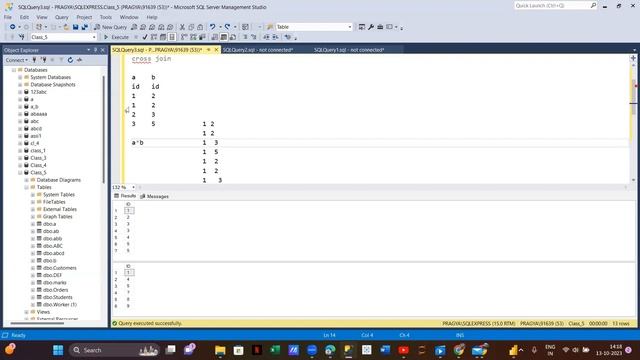Viewport: 640px width, 360px height.
Task: Open the Tools menu
Action: click(106, 17)
